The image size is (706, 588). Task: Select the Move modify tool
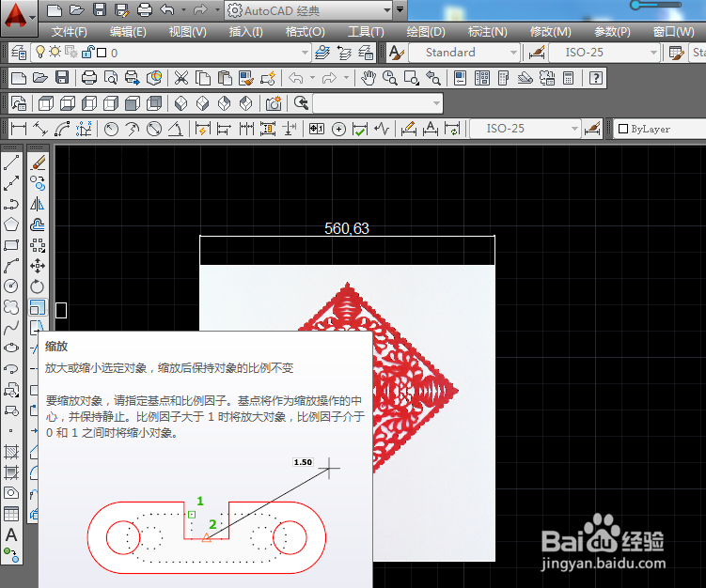point(38,266)
